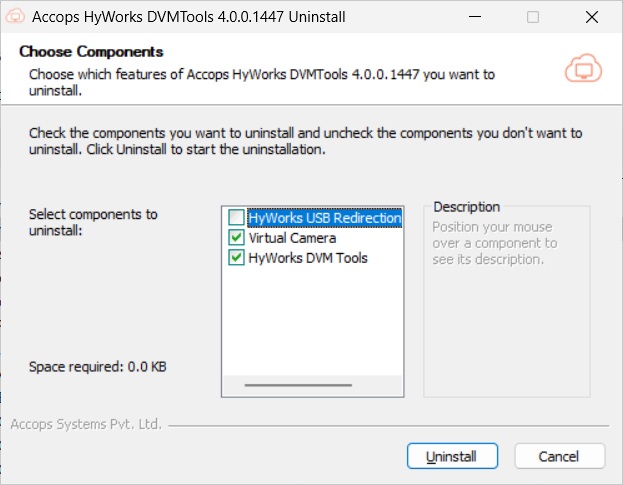Select the Virtual Camera component name
Viewport: 623px width, 485px height.
coord(292,238)
